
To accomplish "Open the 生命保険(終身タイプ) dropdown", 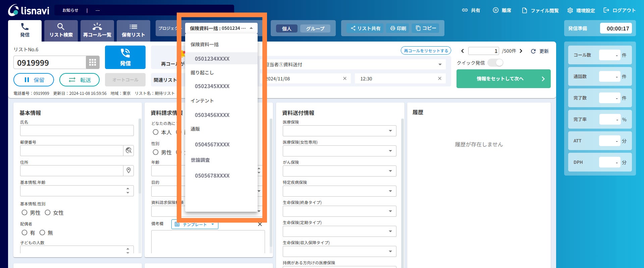I will [339, 211].
